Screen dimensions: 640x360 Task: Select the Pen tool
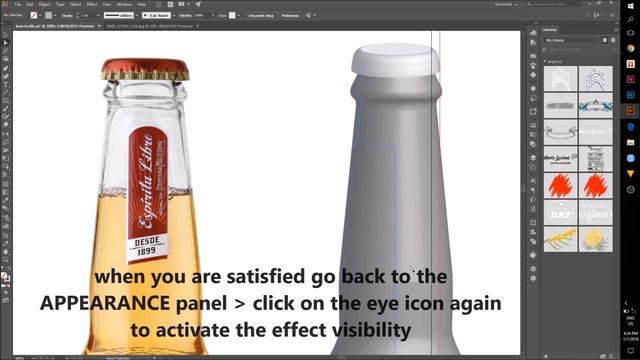click(5, 68)
